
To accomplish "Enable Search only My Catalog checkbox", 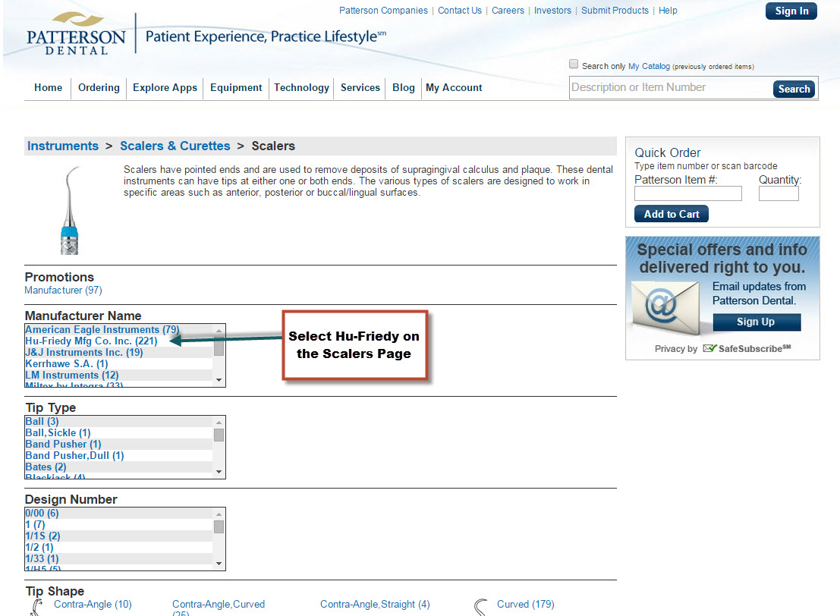I will pyautogui.click(x=574, y=64).
